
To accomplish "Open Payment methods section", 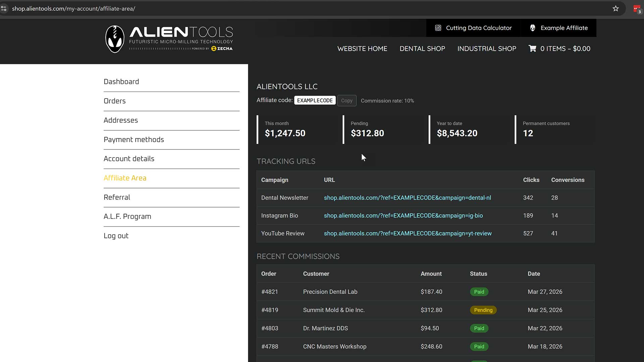I will click(134, 139).
